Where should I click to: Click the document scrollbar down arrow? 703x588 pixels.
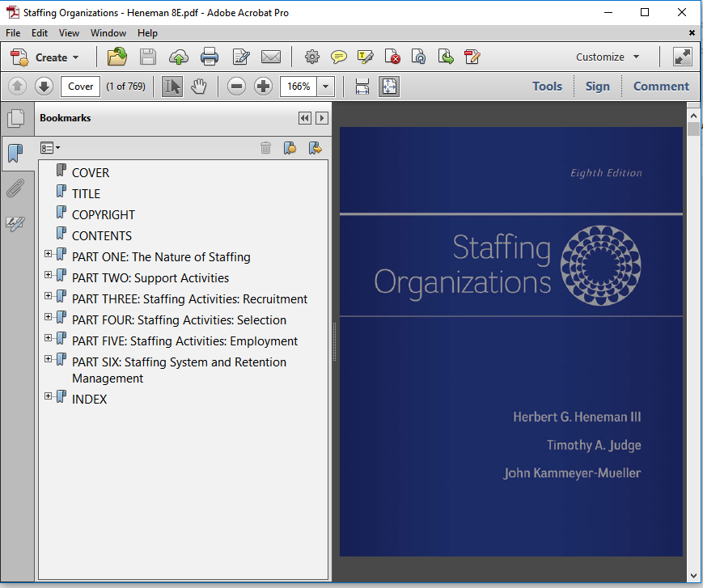coord(693,575)
